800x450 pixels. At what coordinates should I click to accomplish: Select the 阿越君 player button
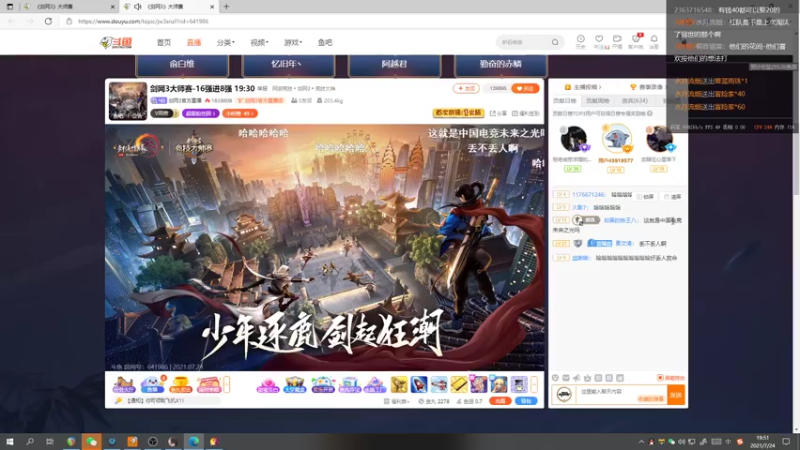click(x=394, y=64)
